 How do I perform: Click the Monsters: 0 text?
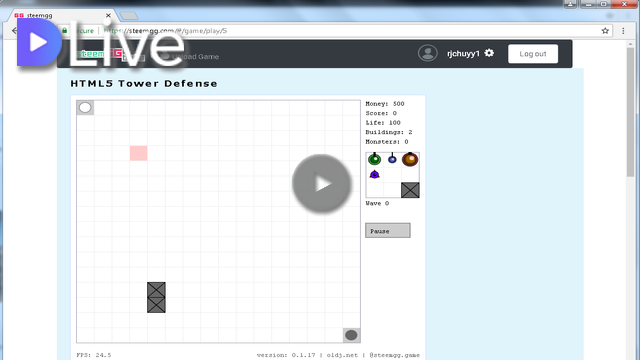[387, 142]
